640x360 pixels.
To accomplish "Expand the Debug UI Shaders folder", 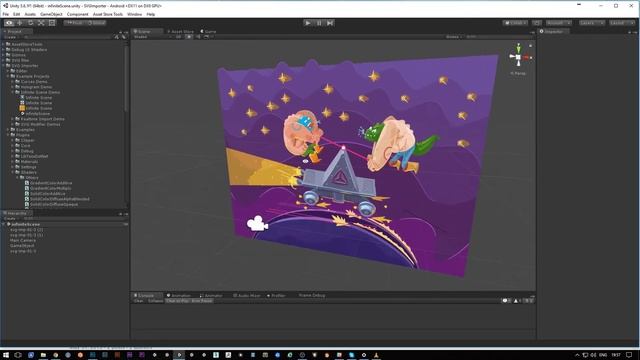I will point(4,49).
